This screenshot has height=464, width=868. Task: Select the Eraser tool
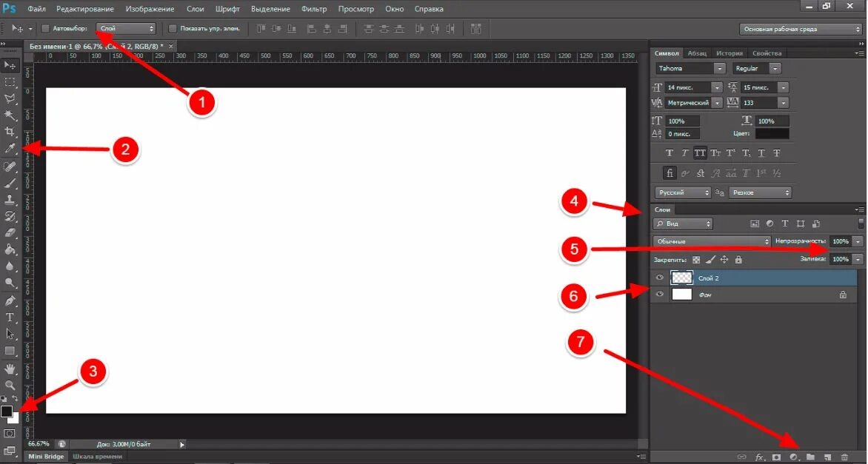10,233
